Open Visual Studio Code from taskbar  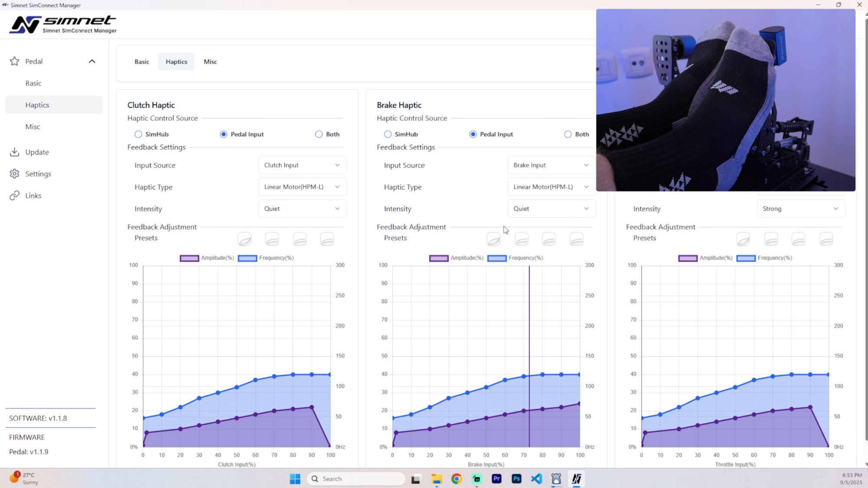click(x=536, y=479)
